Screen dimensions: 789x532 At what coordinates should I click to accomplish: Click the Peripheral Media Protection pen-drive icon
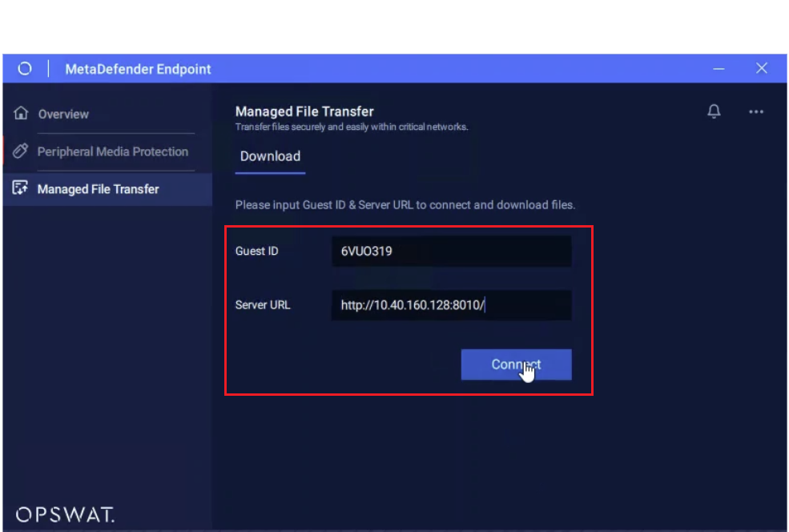[x=21, y=151]
